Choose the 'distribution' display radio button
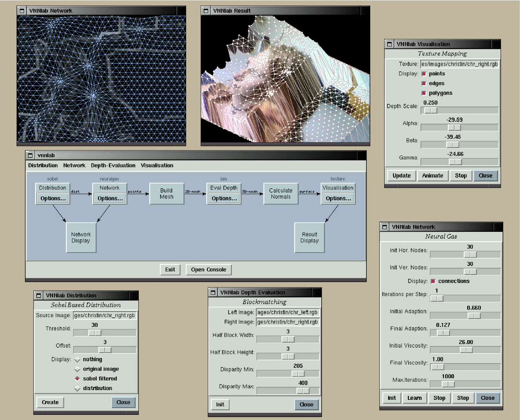 [x=77, y=388]
